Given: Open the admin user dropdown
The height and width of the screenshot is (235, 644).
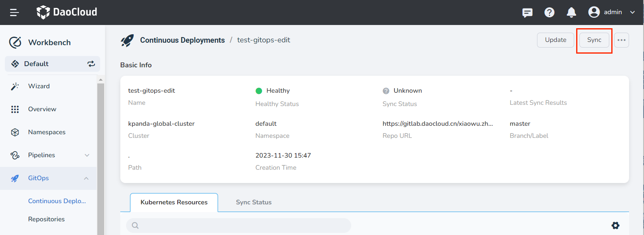Looking at the screenshot, I should [x=612, y=12].
